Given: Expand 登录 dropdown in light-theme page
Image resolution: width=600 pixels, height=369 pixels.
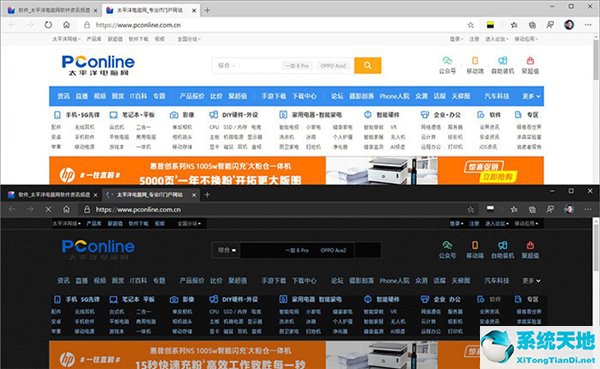Looking at the screenshot, I should tap(456, 39).
